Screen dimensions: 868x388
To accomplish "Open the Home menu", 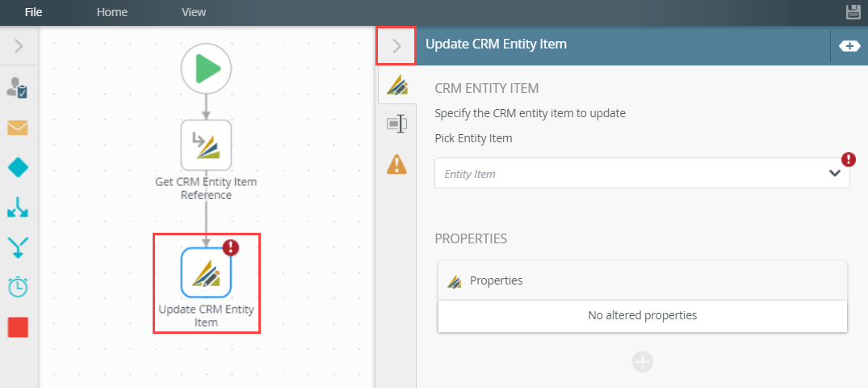I will coord(113,12).
